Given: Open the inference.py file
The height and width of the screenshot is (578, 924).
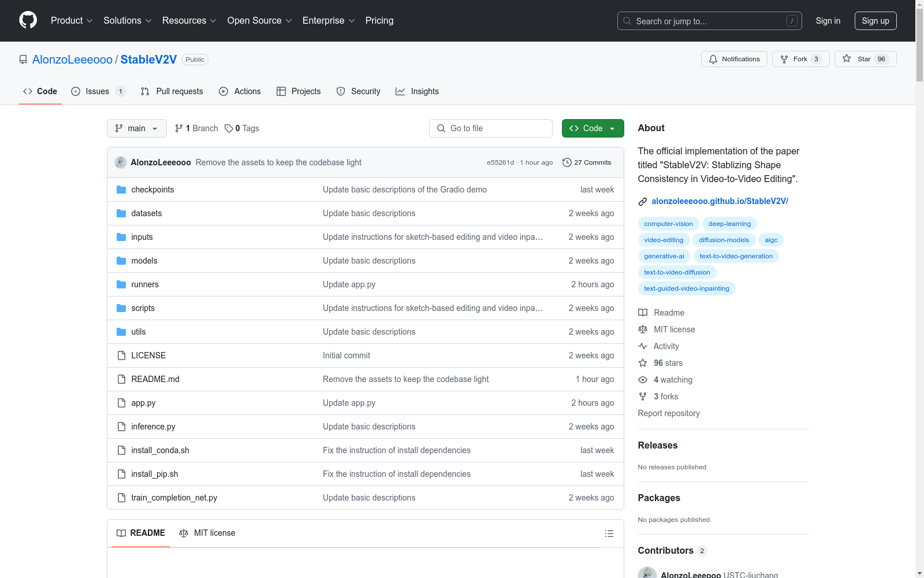Looking at the screenshot, I should pyautogui.click(x=153, y=427).
